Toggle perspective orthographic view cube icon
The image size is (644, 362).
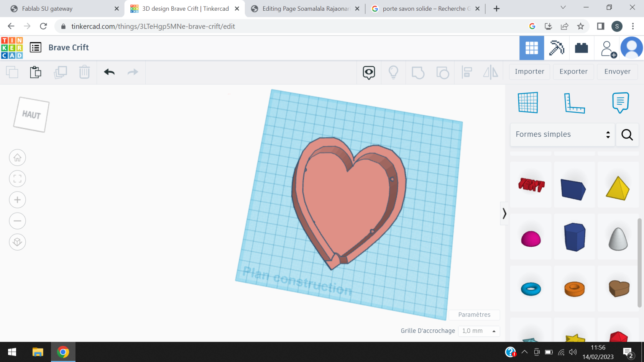[17, 242]
